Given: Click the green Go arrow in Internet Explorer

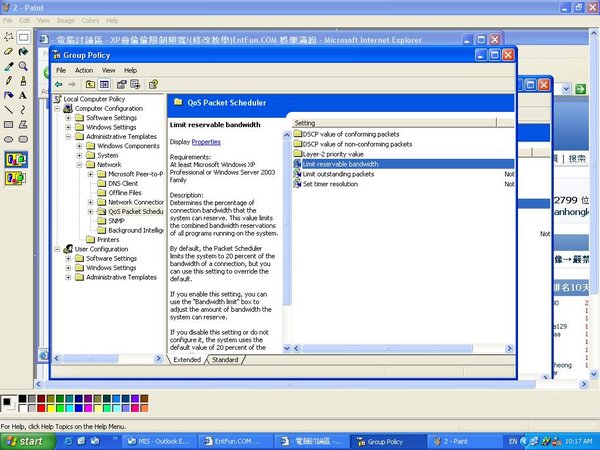Looking at the screenshot, I should coord(580,89).
